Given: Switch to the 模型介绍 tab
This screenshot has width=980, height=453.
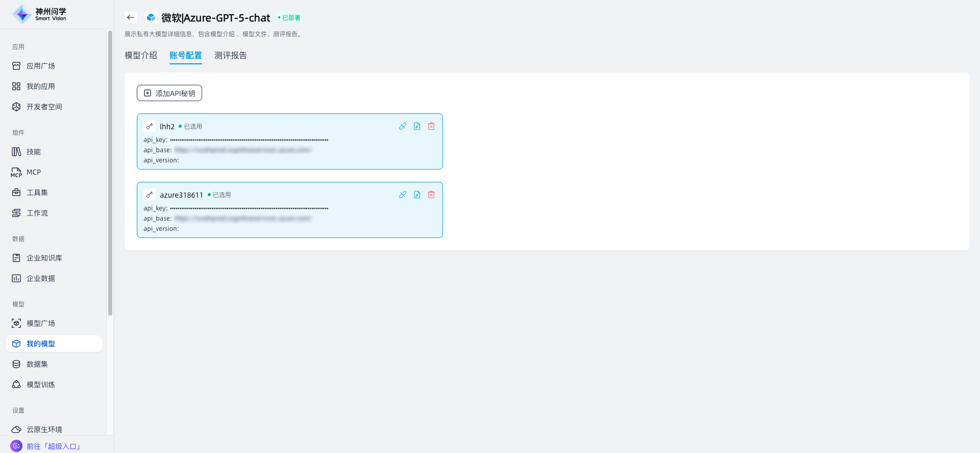Looking at the screenshot, I should (141, 55).
